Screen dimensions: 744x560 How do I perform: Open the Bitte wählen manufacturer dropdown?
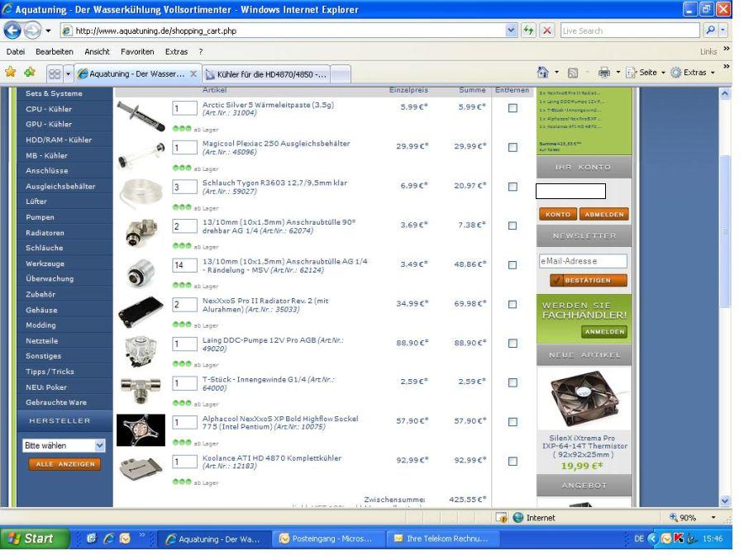coord(64,446)
